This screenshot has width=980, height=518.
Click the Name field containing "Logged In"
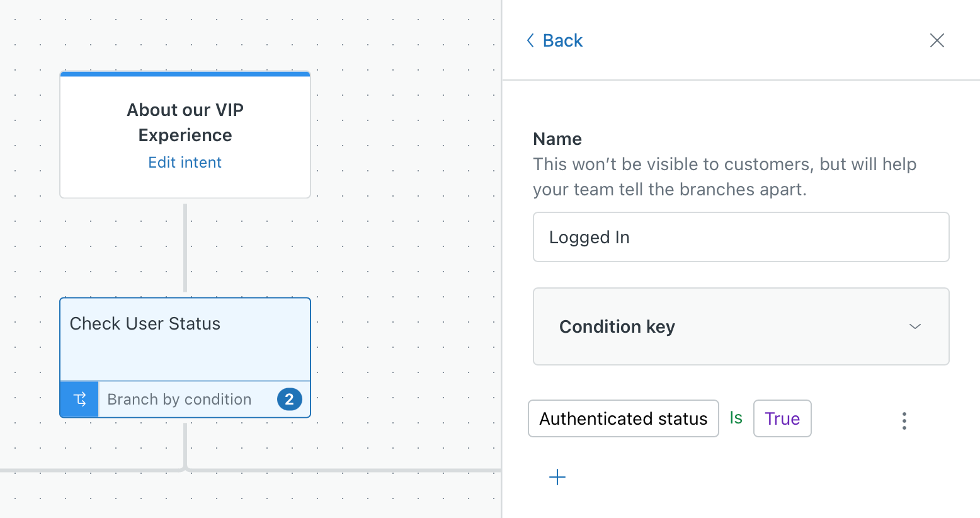pyautogui.click(x=741, y=237)
